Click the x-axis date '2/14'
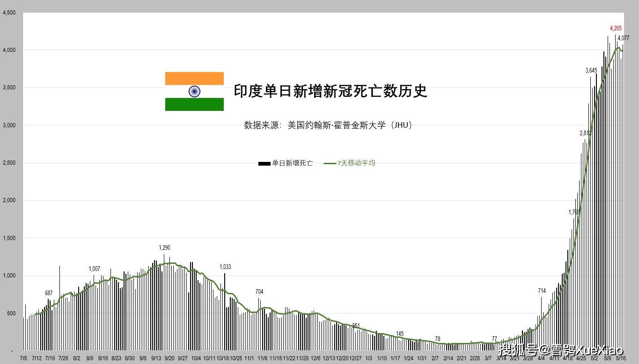The width and height of the screenshot is (639, 364). point(448,358)
